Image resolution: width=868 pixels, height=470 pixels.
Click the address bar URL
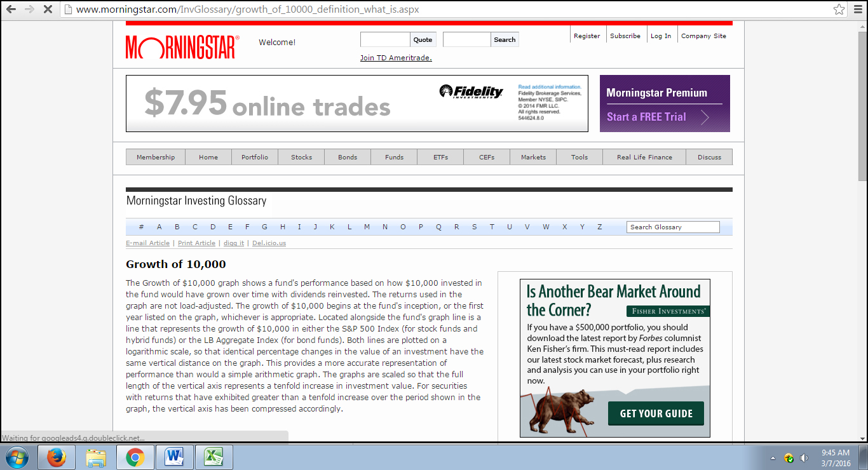pos(247,10)
